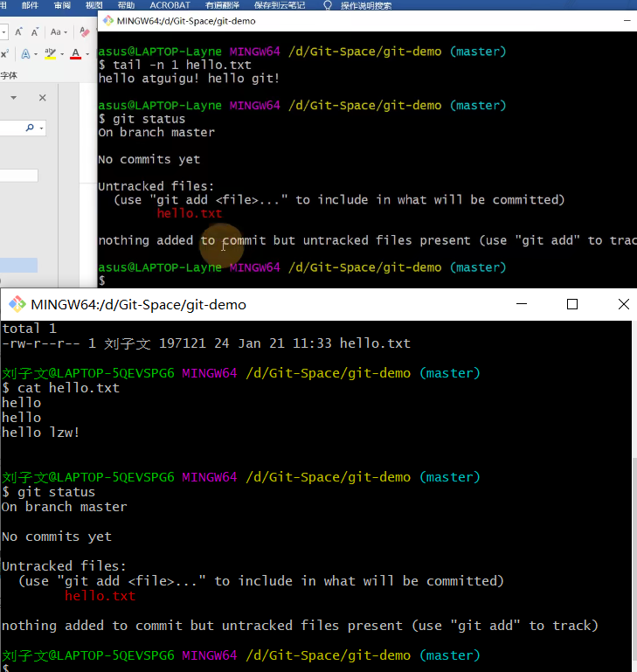
Task: Click 'On branch master' in upper terminal
Action: point(156,132)
